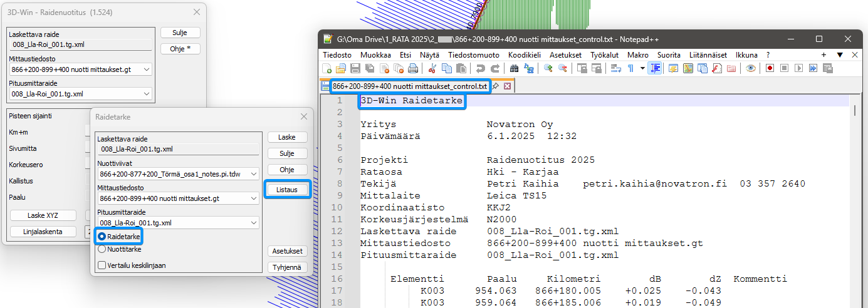Click the Laske XYZ button
This screenshot has width=868, height=308.
tap(43, 215)
